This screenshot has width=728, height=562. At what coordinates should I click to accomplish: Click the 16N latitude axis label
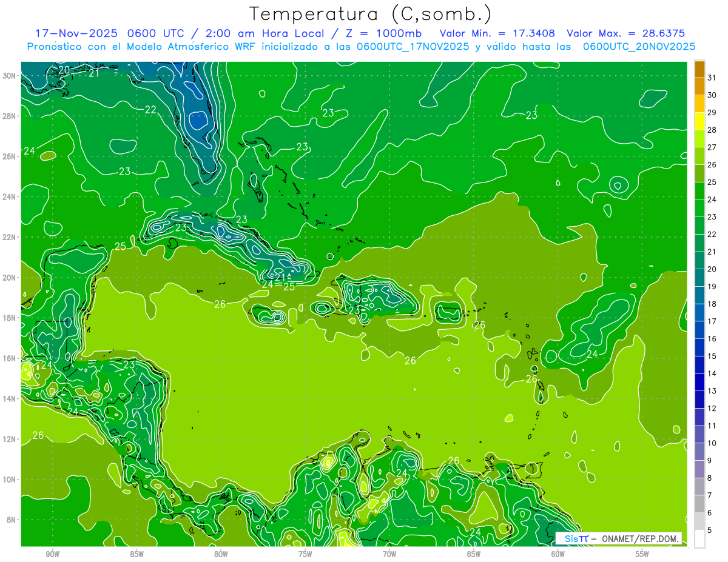[x=9, y=358]
